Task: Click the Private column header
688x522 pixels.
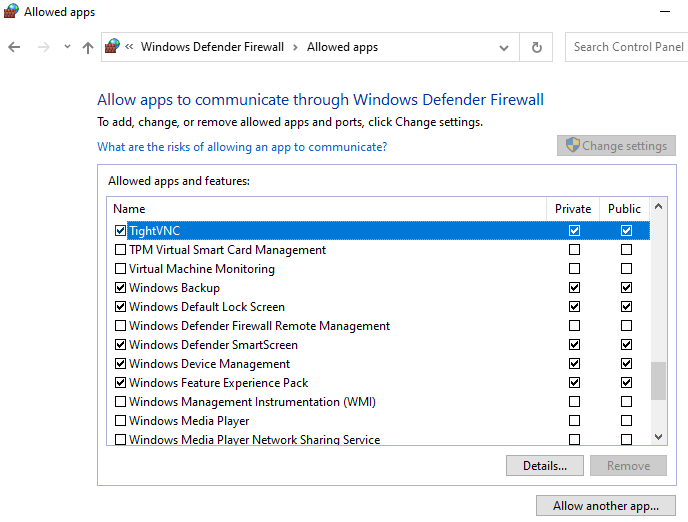Action: tap(573, 209)
